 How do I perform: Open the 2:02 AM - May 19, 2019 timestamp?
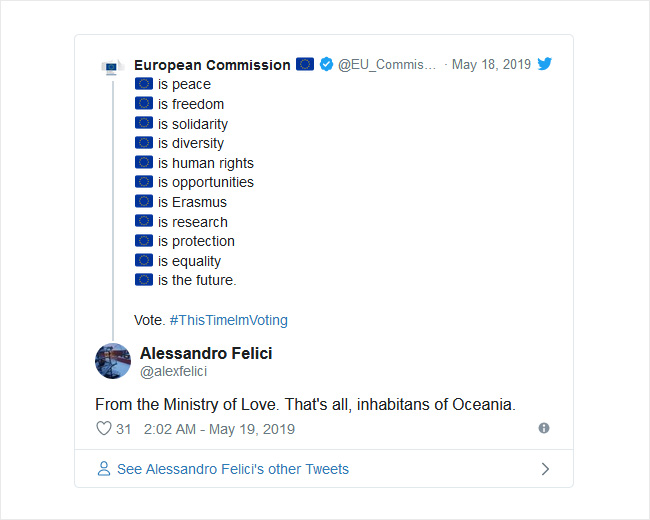(x=219, y=429)
